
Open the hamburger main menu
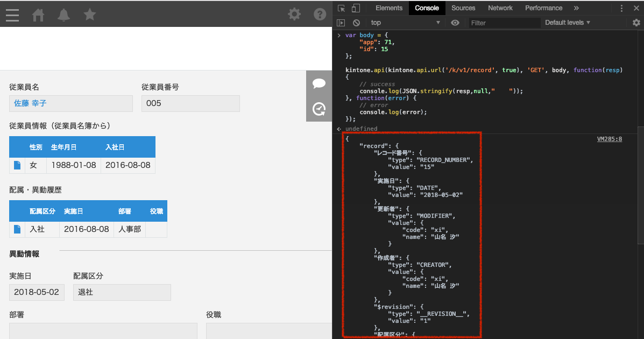12,15
